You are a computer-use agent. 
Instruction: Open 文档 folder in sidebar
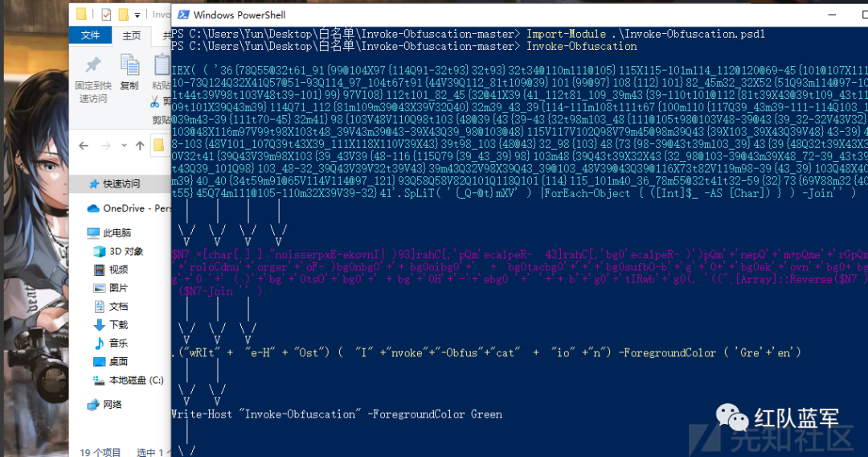tap(111, 307)
